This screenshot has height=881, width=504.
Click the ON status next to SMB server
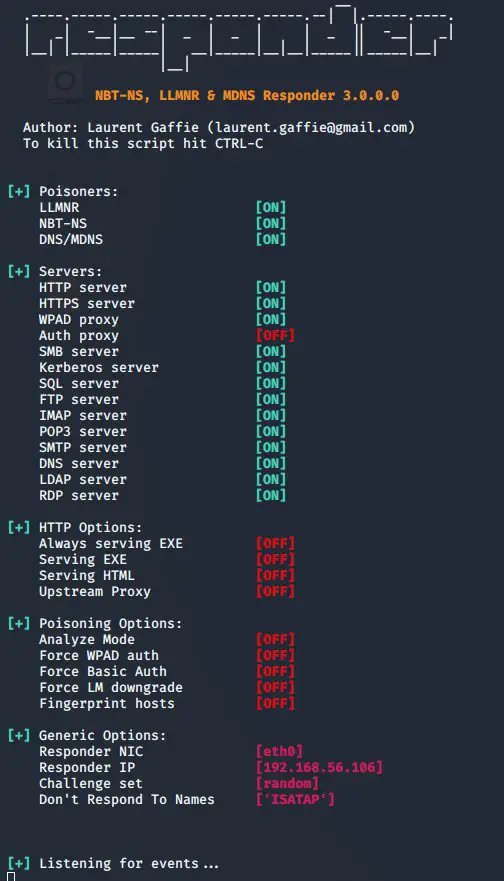pos(271,351)
